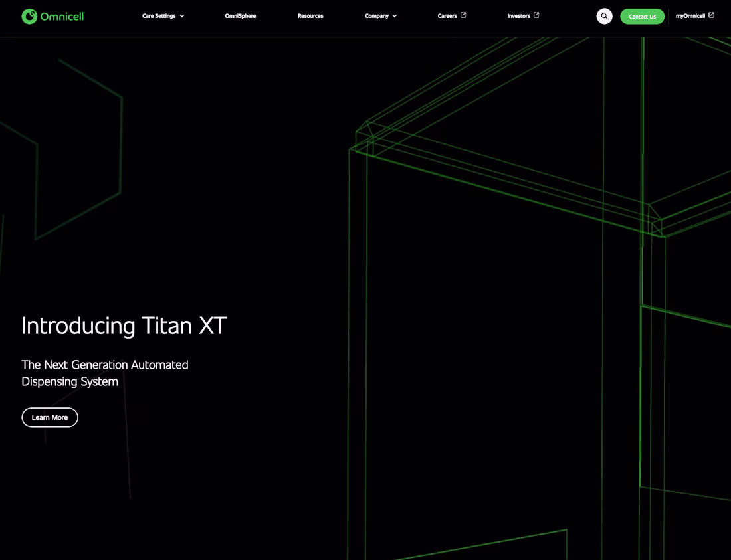Open the search magnifier icon
Screen dimensions: 731x560
coord(604,17)
